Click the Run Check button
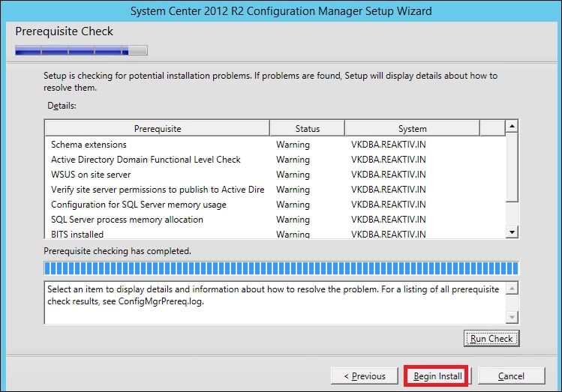 [x=491, y=338]
